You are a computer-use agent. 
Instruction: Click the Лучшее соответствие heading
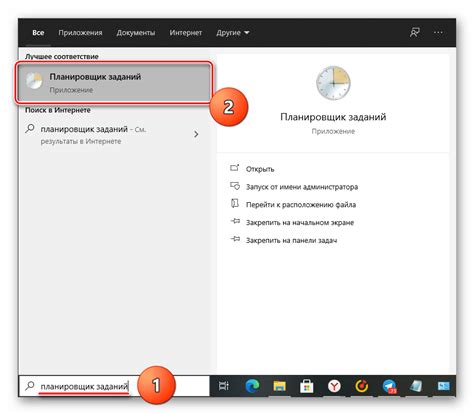click(x=62, y=57)
